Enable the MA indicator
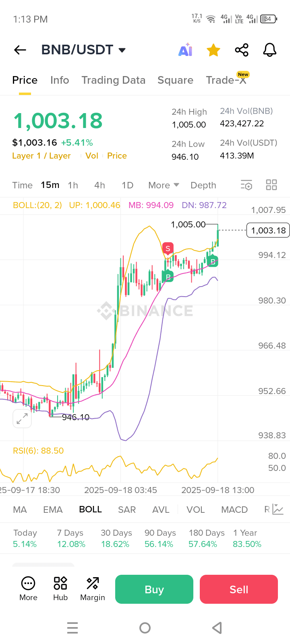Viewport: 290px width, 644px height. [20, 510]
